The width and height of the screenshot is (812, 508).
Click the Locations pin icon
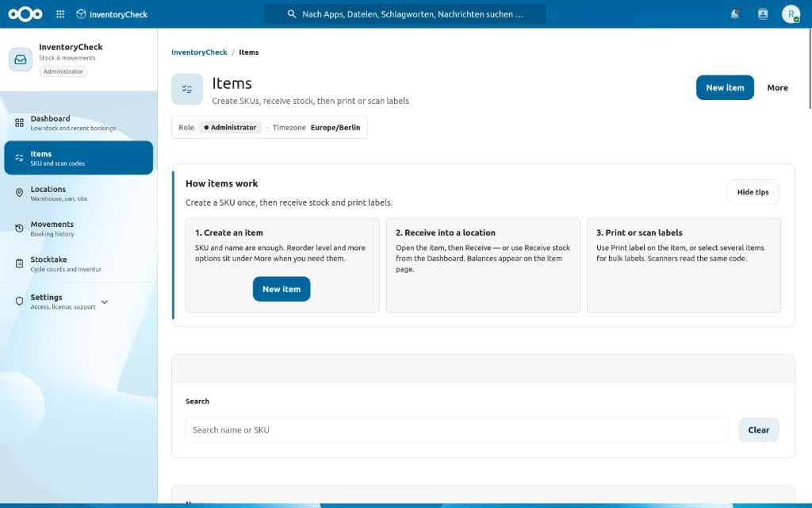19,193
